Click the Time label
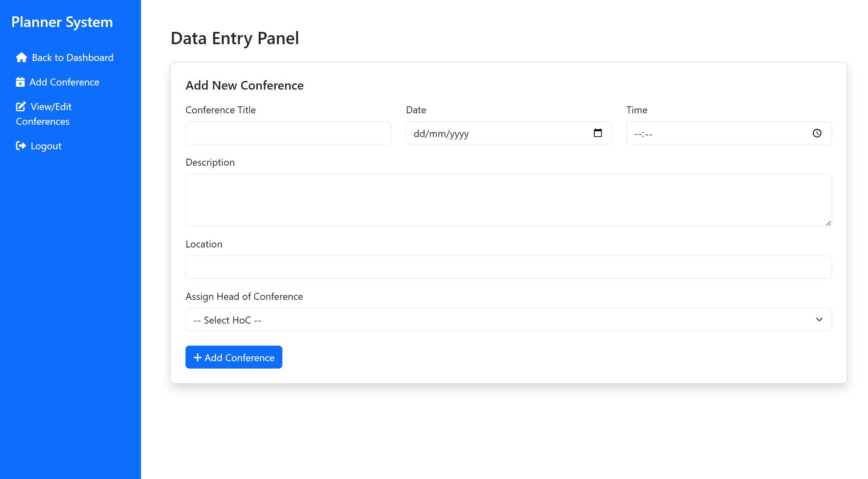Image resolution: width=868 pixels, height=479 pixels. (x=637, y=110)
